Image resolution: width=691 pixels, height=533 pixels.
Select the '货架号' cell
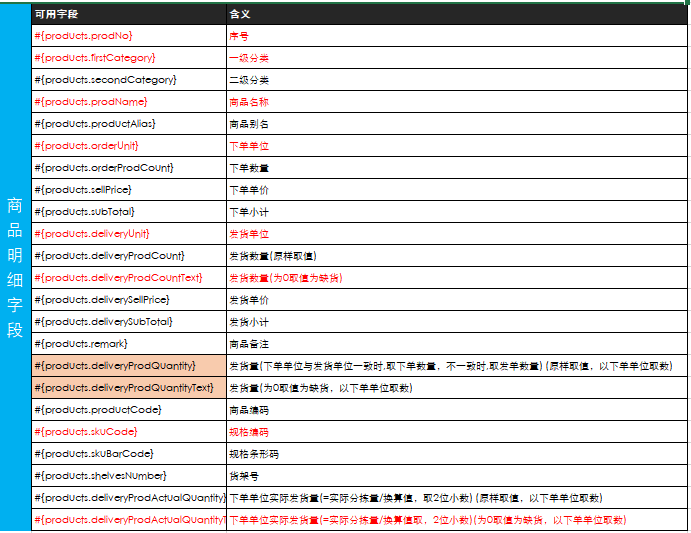tap(457, 476)
